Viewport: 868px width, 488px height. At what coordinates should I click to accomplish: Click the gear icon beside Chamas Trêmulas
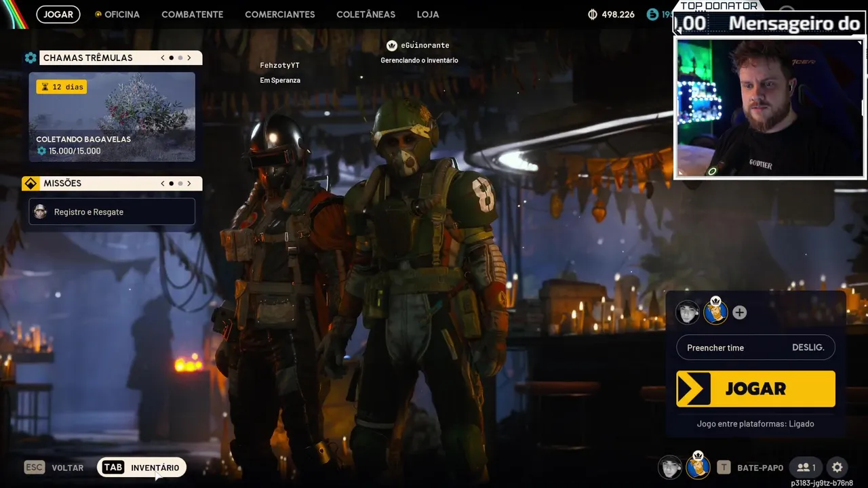pos(31,58)
